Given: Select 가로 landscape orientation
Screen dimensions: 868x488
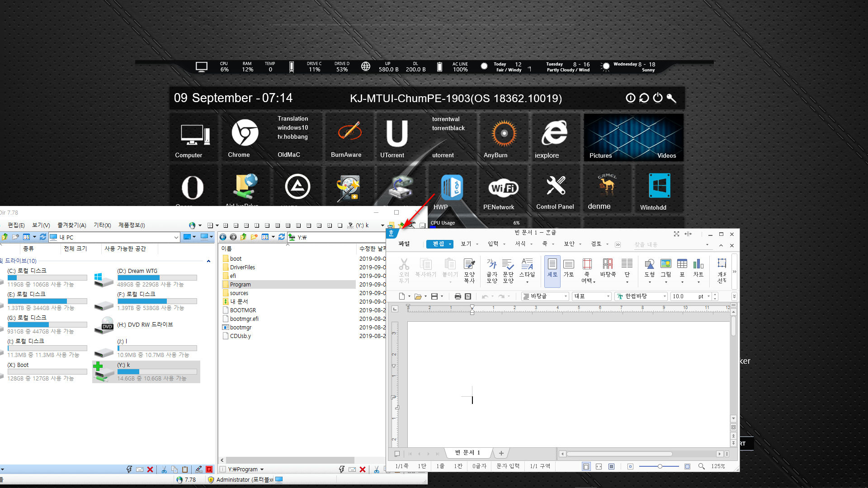Looking at the screenshot, I should (569, 268).
